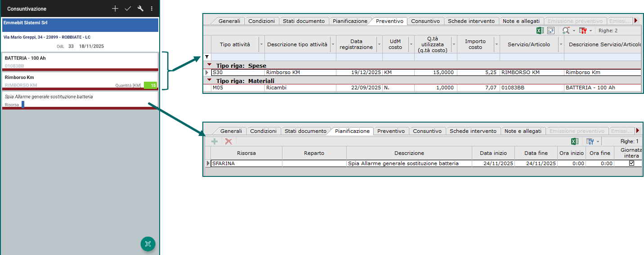Open the wrench settings icon in mobile header
Viewport: 644px width, 255px height.
coord(140,9)
